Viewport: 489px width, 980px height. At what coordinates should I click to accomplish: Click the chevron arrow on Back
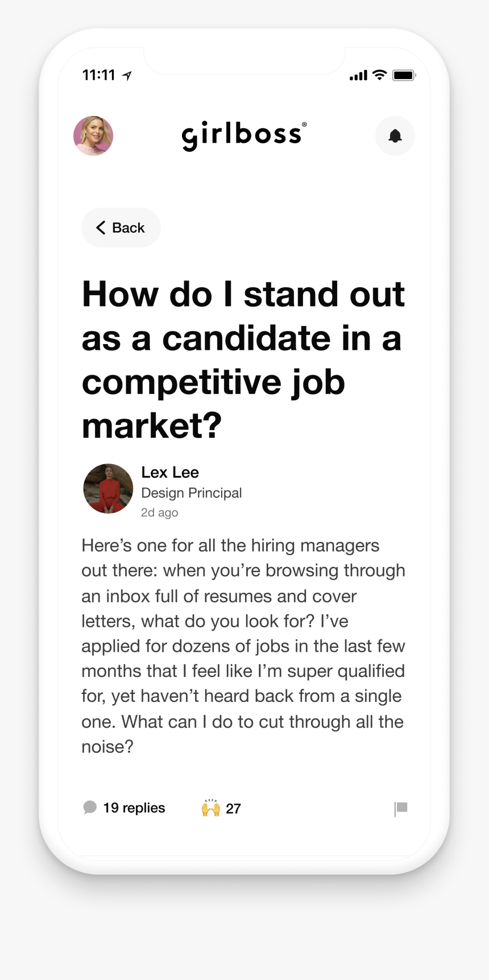point(101,228)
